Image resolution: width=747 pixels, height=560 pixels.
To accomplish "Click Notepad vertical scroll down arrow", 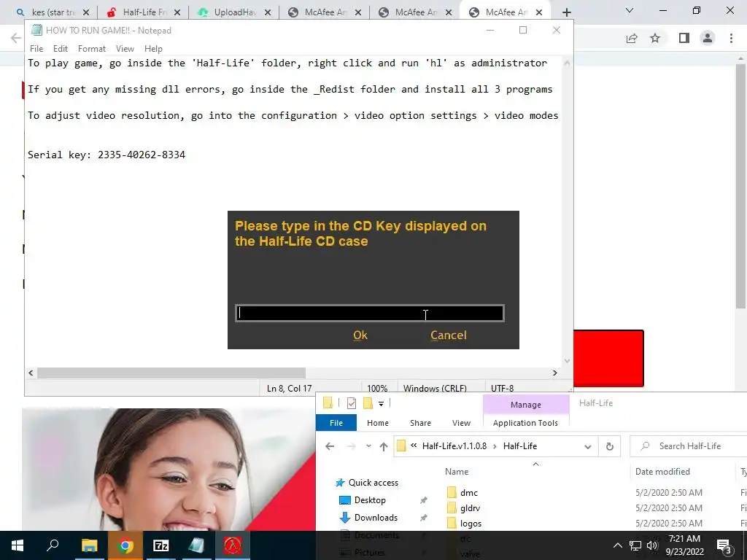I will [567, 360].
